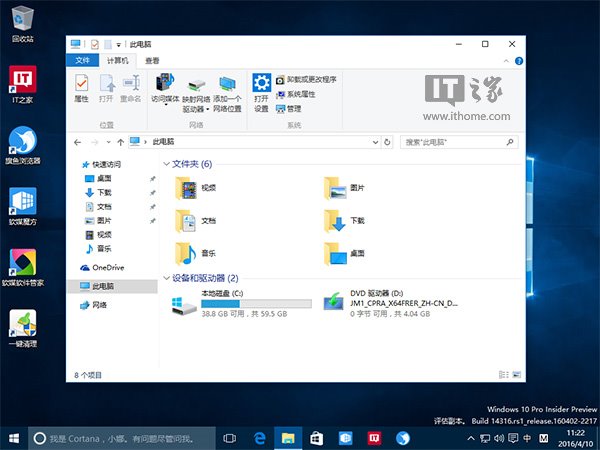
Task: Click 打开设置 (Open Settings) gear icon
Action: pyautogui.click(x=261, y=88)
